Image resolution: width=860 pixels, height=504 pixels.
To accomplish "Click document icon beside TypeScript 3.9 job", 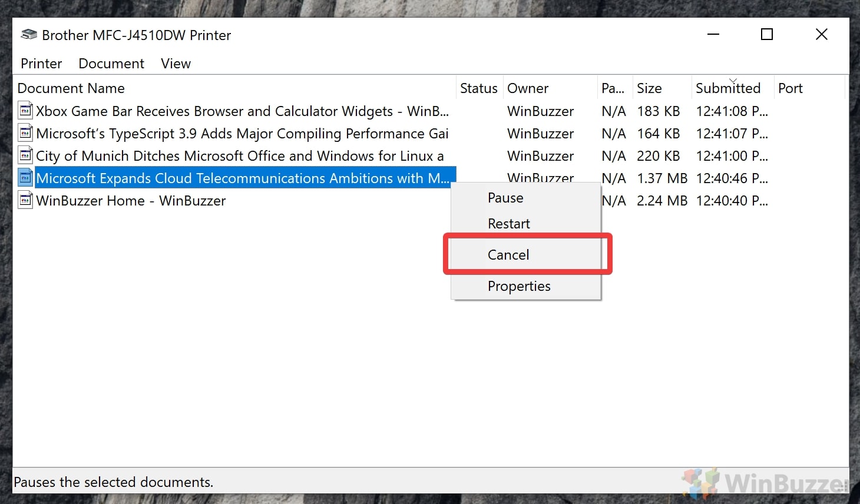I will [x=25, y=133].
